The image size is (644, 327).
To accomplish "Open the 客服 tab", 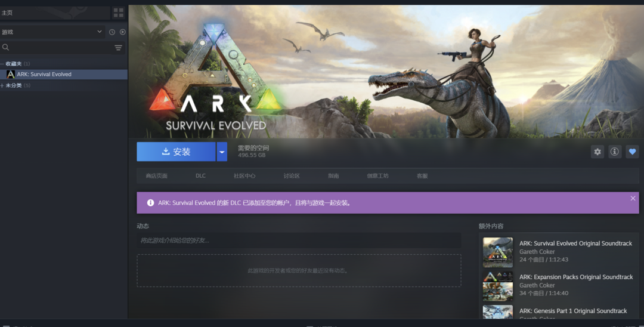I will point(422,176).
